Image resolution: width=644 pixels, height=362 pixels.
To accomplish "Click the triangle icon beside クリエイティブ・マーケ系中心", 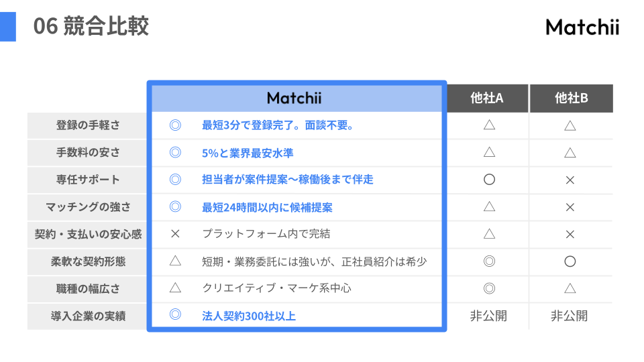I will (175, 288).
